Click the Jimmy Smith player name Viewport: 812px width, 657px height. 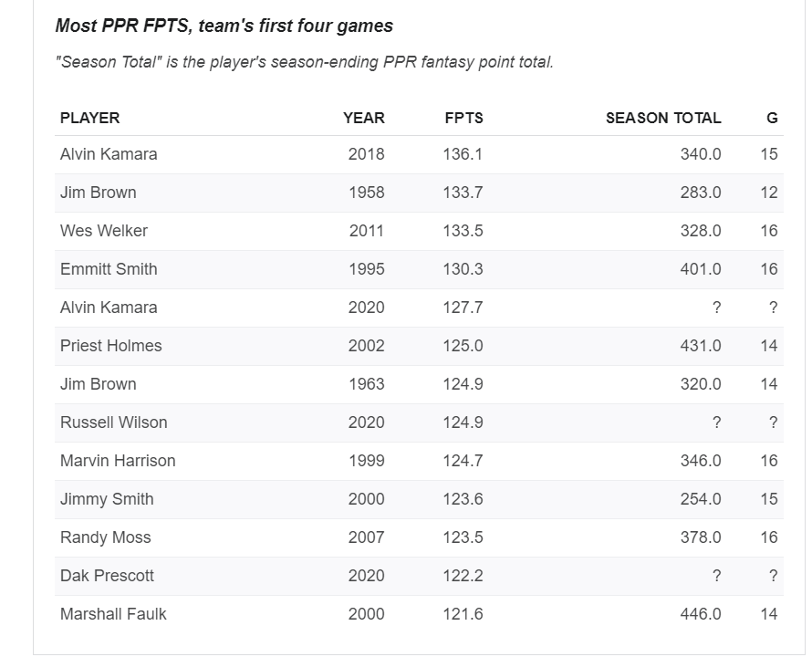click(107, 499)
